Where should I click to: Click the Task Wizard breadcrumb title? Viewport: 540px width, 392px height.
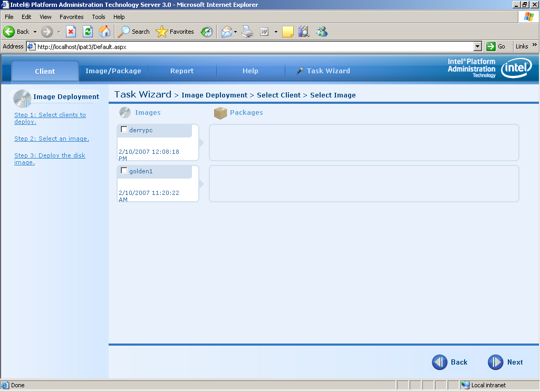pos(142,94)
